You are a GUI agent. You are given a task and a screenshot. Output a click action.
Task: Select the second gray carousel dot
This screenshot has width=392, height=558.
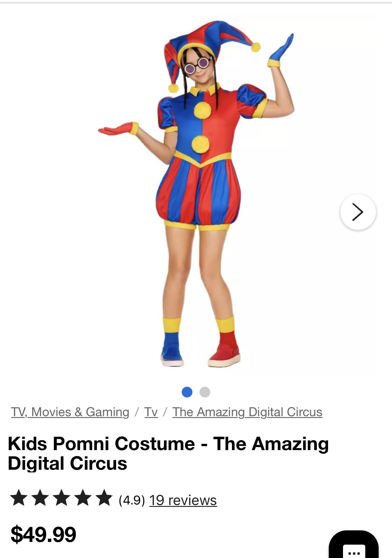click(x=205, y=392)
